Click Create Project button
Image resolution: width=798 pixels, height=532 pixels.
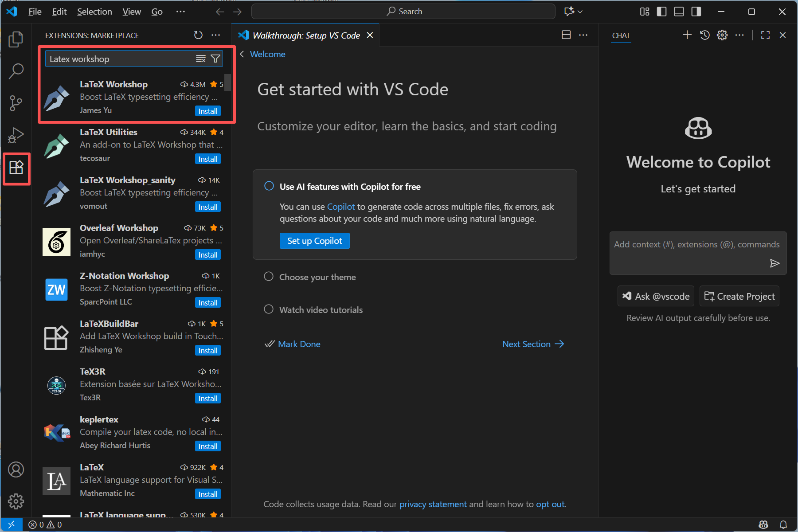click(x=739, y=296)
